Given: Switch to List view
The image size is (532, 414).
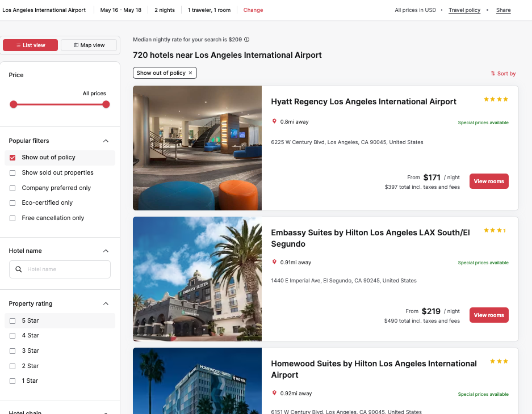Looking at the screenshot, I should (30, 45).
